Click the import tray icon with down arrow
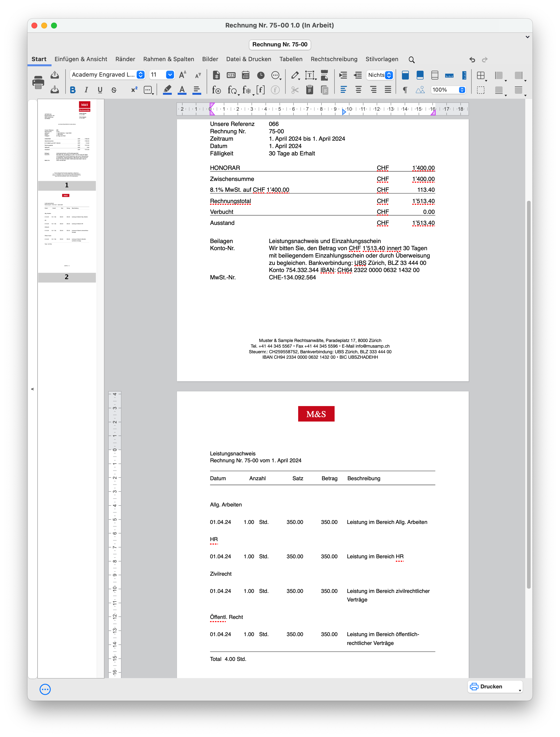This screenshot has width=560, height=737. click(55, 89)
